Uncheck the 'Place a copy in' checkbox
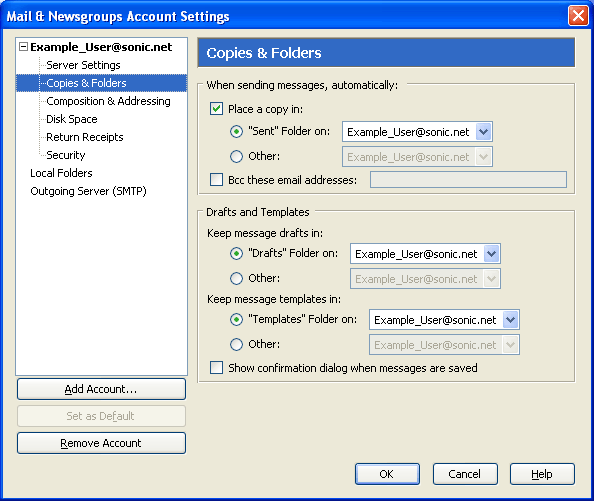This screenshot has width=594, height=501. (216, 109)
